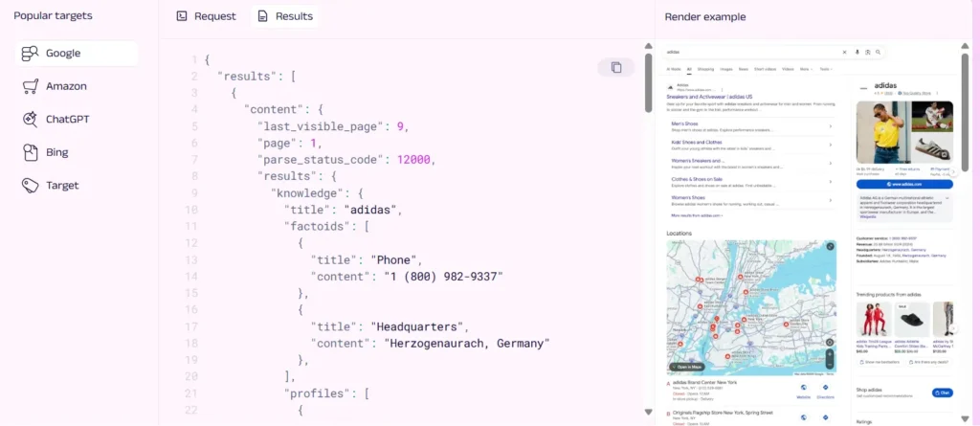Expand the map to fullscreen
980x426 pixels.
tap(830, 246)
